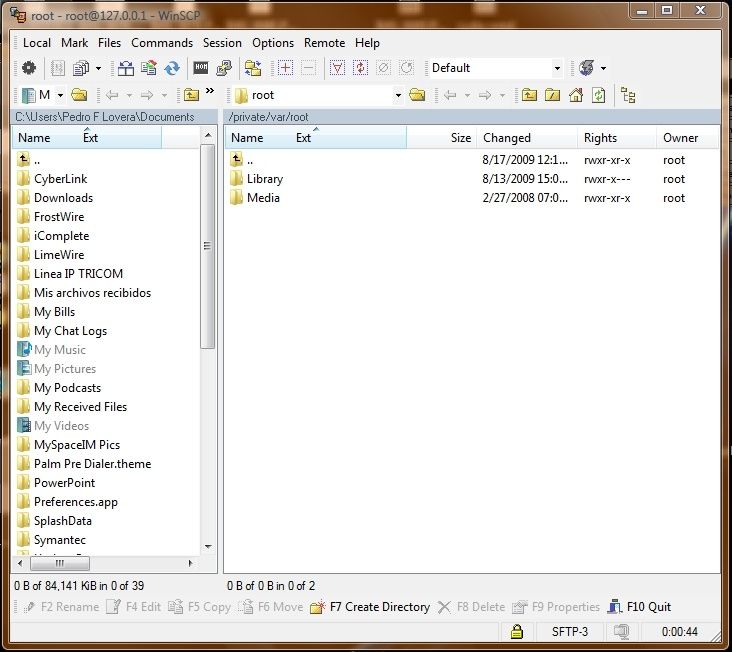Click the Select Files plus icon
Viewport: 732px width, 652px height.
(285, 68)
